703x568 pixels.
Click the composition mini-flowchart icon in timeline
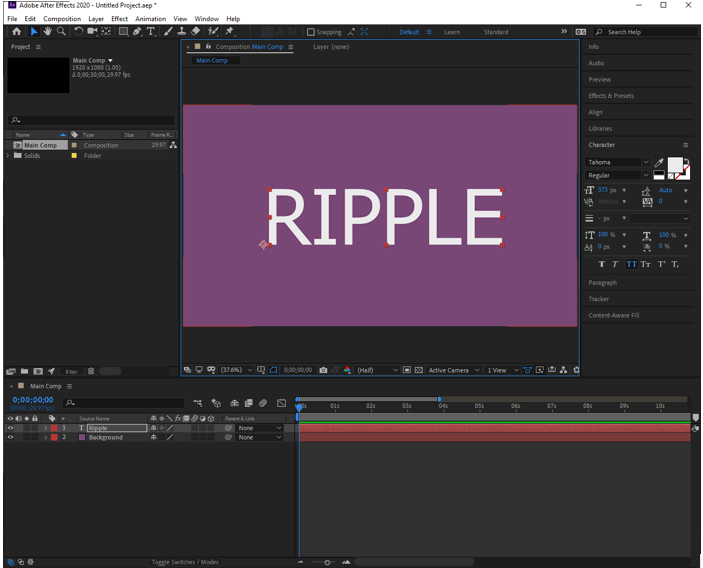(x=198, y=403)
